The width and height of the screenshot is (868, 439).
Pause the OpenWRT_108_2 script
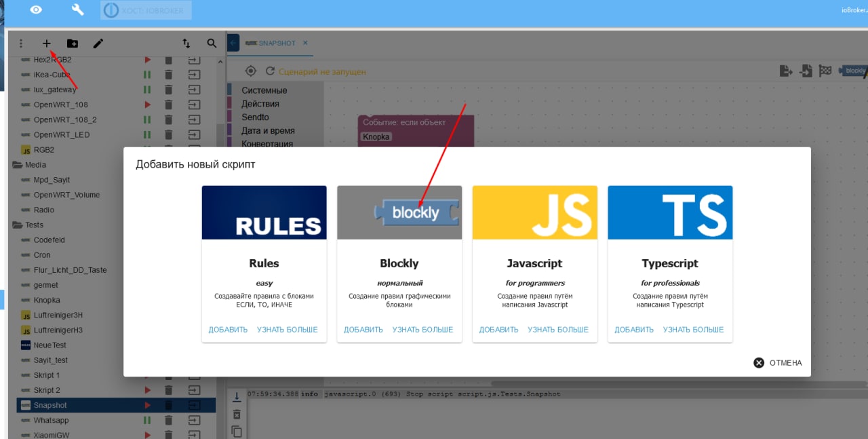coord(146,119)
